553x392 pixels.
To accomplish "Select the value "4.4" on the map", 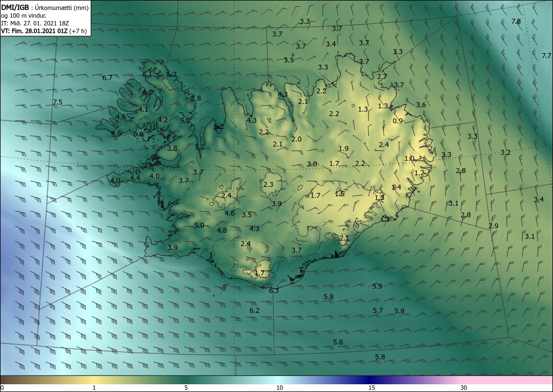I will click(135, 177).
